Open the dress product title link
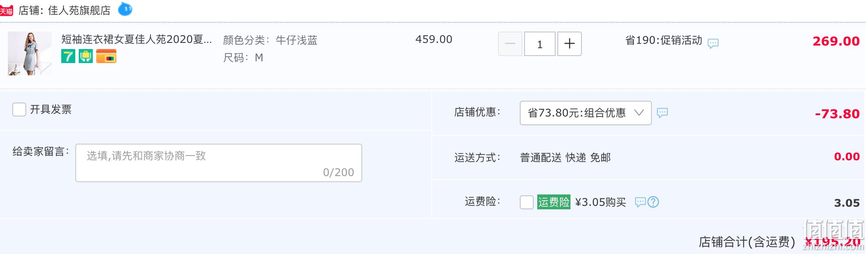The image size is (868, 254). coord(136,39)
